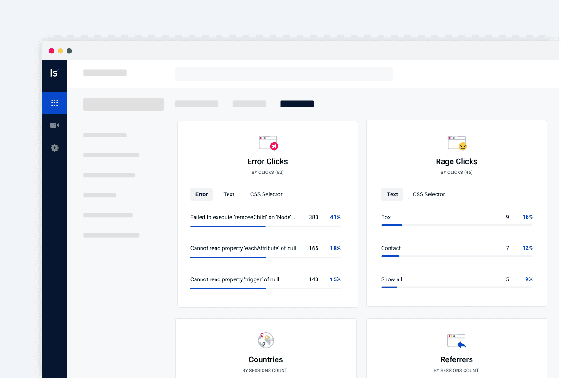Open the settings gear icon in the sidebar
The height and width of the screenshot is (392, 573).
click(x=54, y=148)
